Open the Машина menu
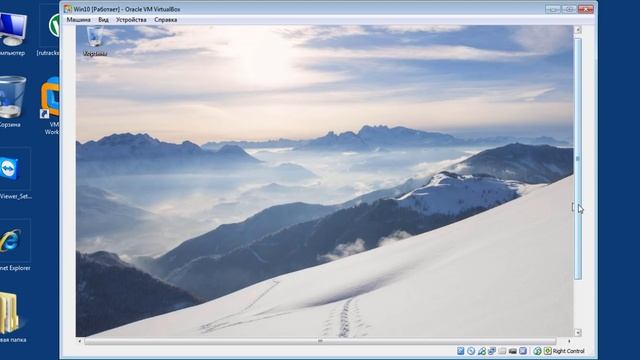The image size is (640, 360). pos(78,20)
